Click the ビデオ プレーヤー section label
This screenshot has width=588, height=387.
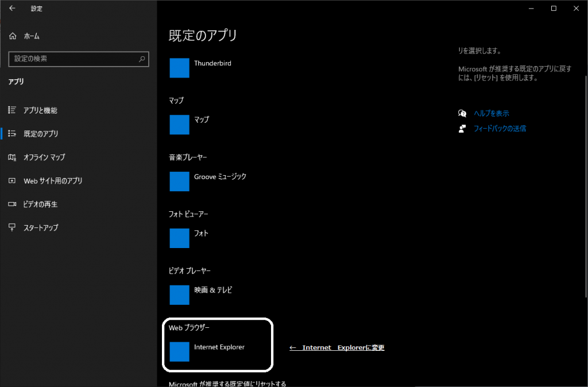coord(189,271)
